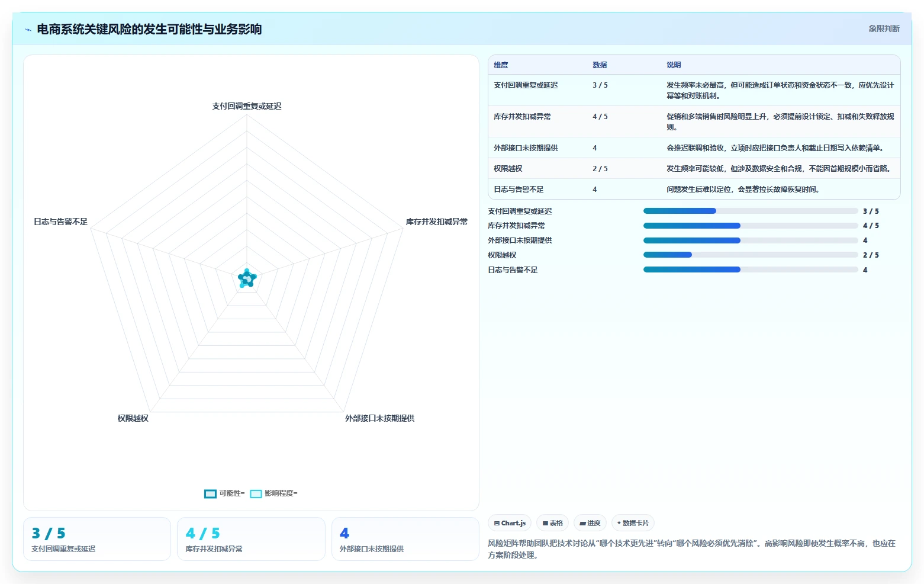Select the 库存并发扣减异常 table row name
Image resolution: width=924 pixels, height=584 pixels.
522,117
